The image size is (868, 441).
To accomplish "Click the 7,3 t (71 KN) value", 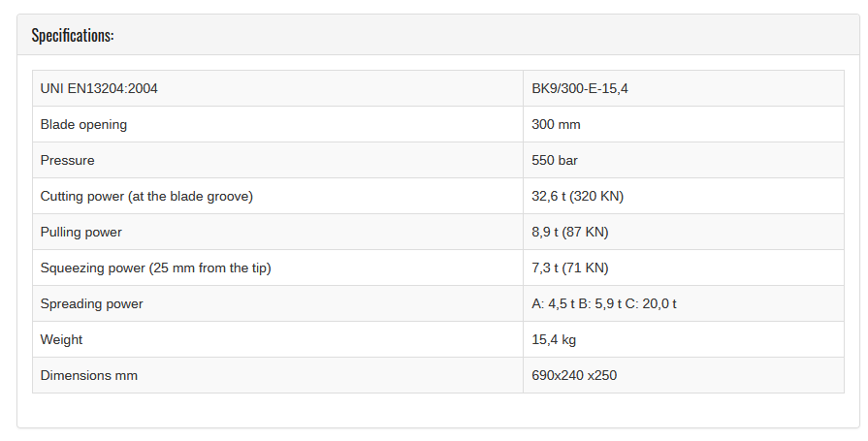I will click(569, 268).
